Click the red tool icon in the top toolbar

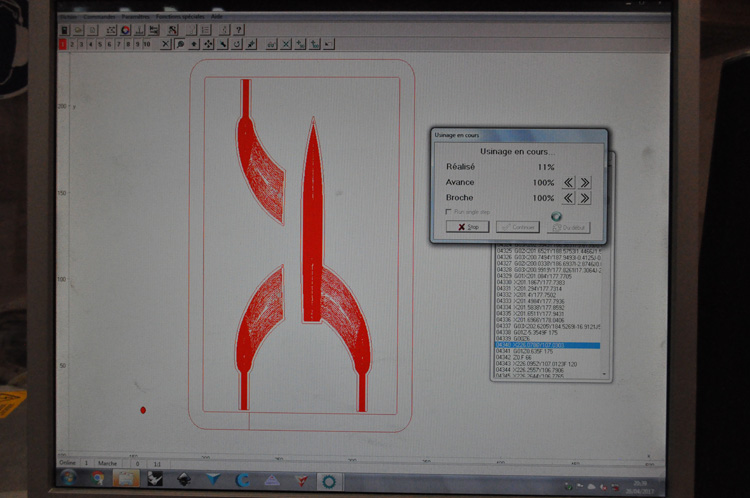click(172, 30)
